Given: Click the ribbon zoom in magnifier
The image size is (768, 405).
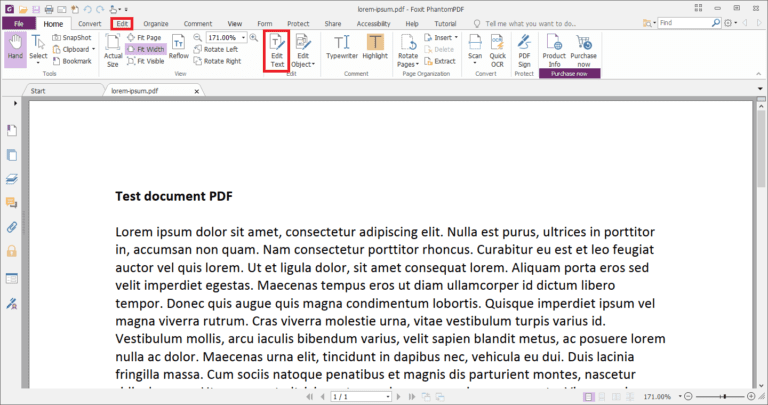Looking at the screenshot, I should click(254, 38).
